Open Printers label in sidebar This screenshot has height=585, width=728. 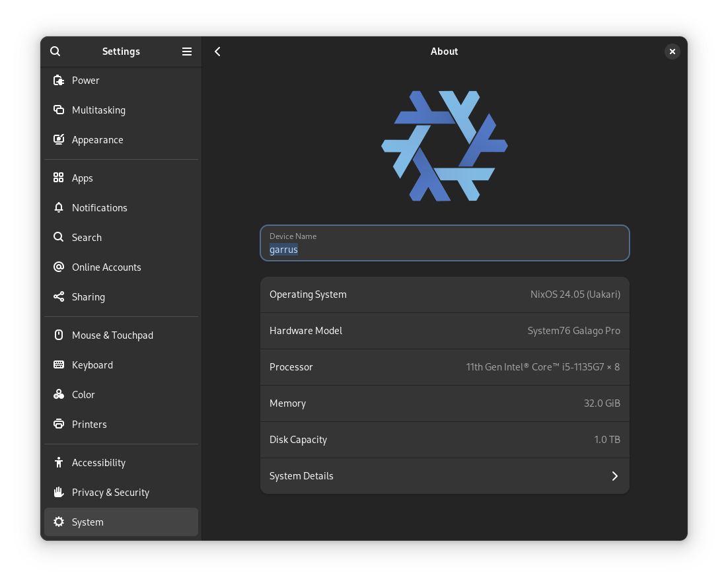89,425
